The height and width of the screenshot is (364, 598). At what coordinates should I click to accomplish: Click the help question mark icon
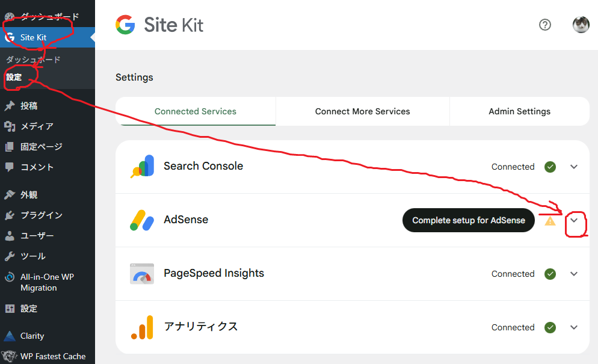[545, 25]
